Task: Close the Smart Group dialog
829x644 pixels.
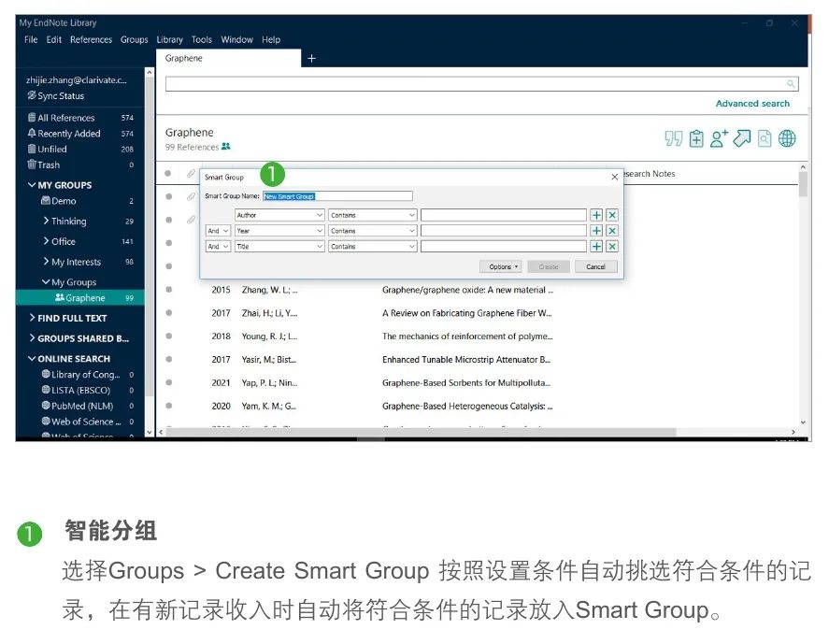Action: (x=614, y=178)
